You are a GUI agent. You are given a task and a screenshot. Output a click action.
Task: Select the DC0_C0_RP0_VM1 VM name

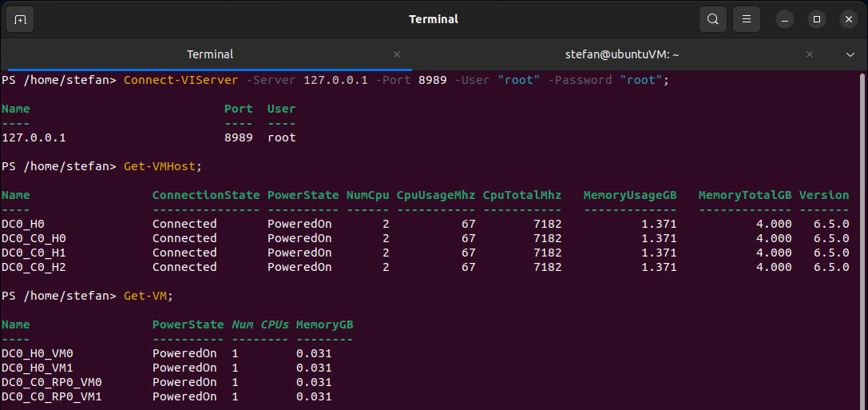(52, 396)
